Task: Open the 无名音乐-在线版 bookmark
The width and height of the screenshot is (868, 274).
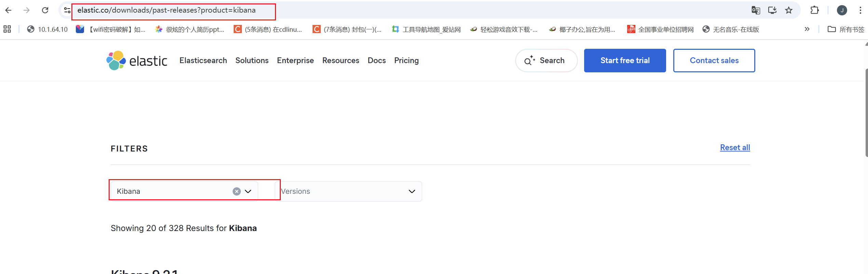Action: click(x=731, y=29)
